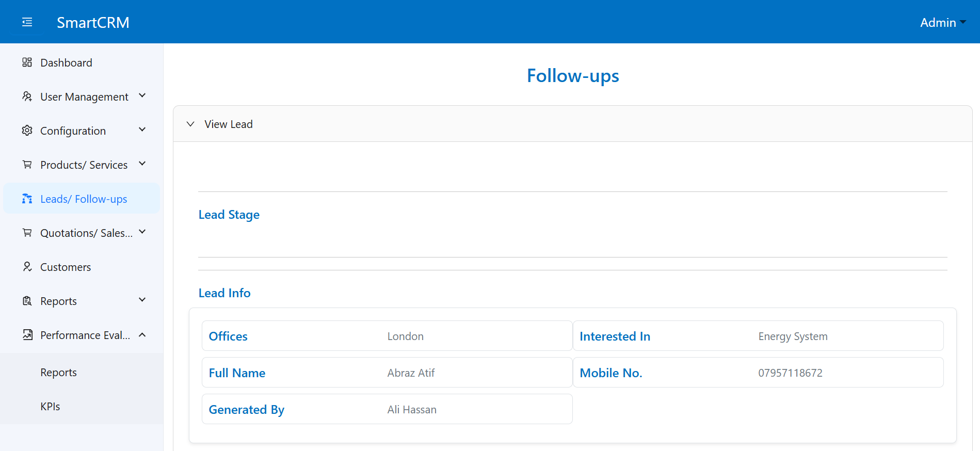Expand the Quotations/ Sales chevron
Screen dimensions: 980x451
pyautogui.click(x=142, y=232)
